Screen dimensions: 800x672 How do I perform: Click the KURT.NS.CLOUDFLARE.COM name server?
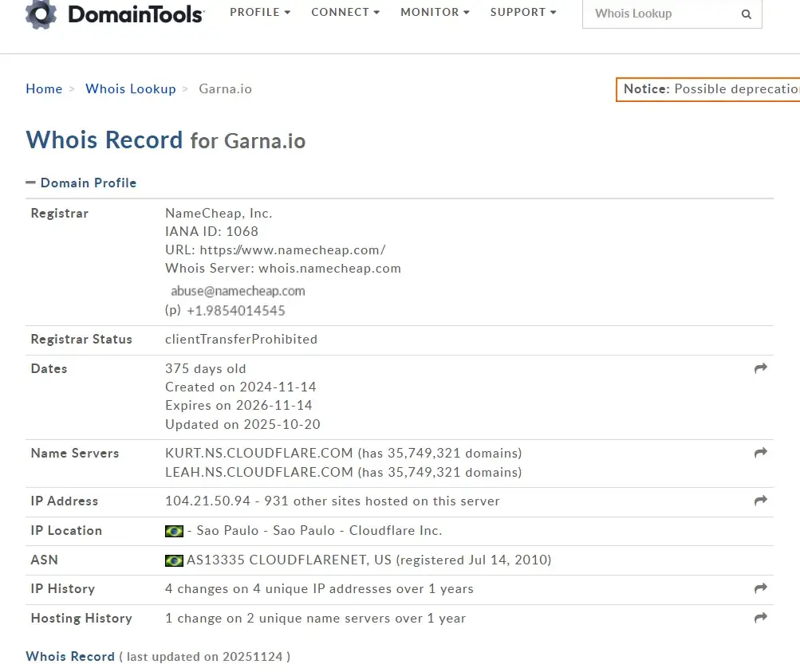point(258,454)
